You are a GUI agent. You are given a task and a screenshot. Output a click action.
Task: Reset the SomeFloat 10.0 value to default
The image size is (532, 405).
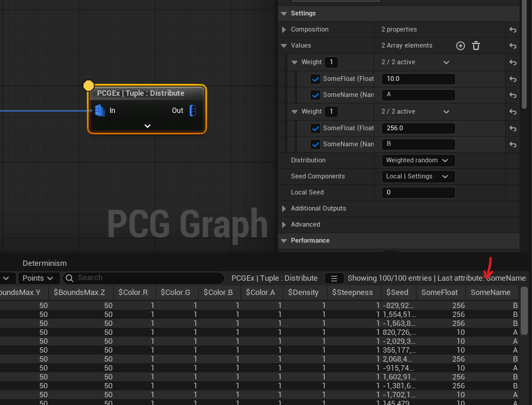[x=513, y=79]
